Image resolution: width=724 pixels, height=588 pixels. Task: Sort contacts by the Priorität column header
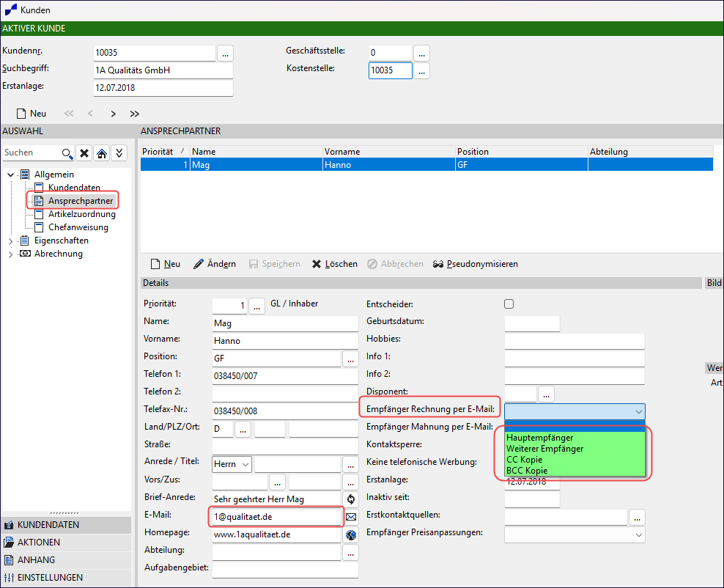165,152
